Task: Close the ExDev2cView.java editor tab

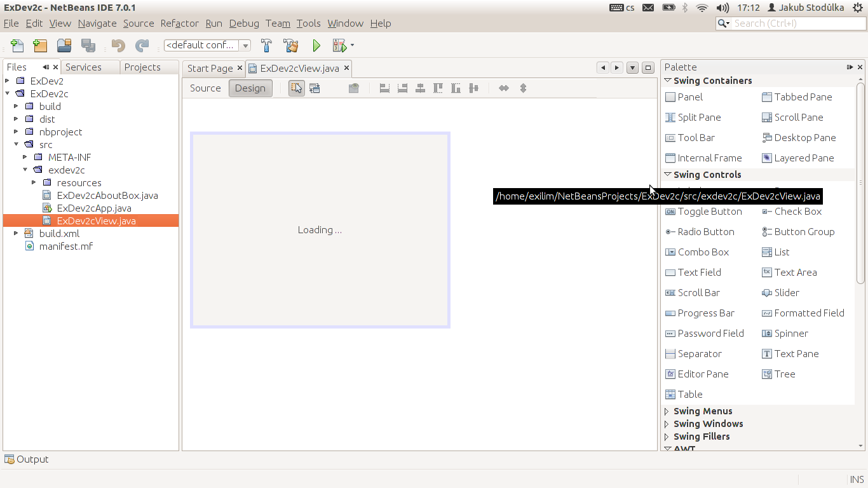Action: coord(346,68)
